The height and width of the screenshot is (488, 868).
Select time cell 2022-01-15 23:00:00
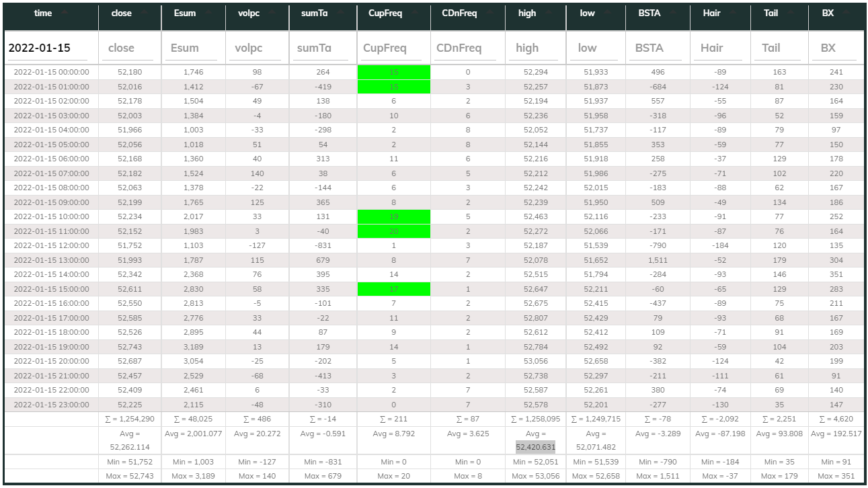pyautogui.click(x=51, y=405)
